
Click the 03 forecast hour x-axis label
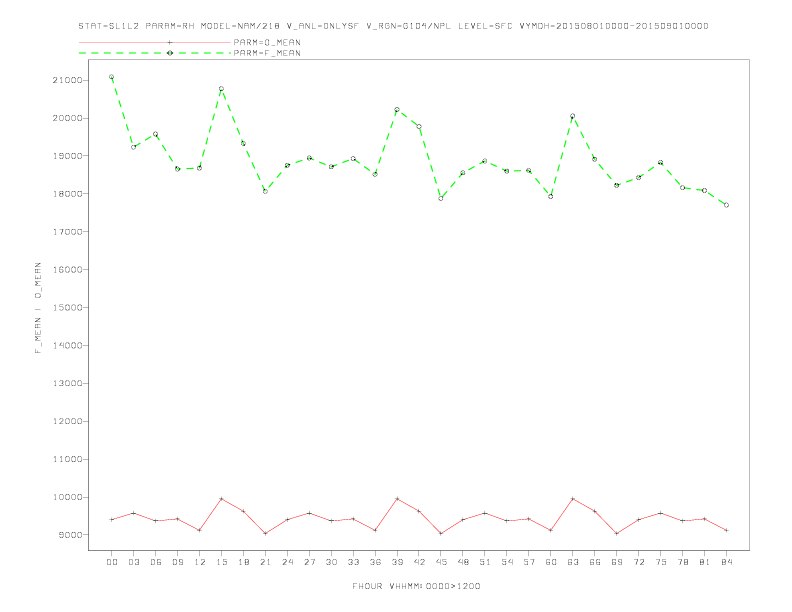(134, 562)
